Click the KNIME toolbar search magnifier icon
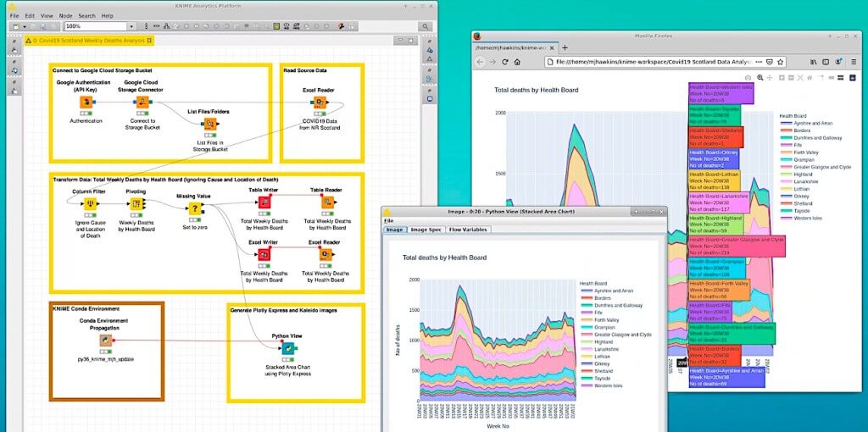 coord(425,26)
